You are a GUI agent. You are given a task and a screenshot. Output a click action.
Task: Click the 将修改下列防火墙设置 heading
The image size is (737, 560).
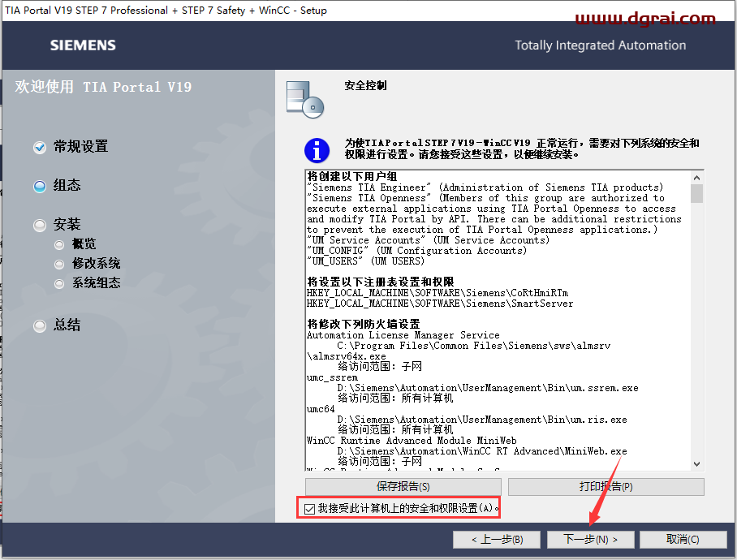[x=364, y=324]
